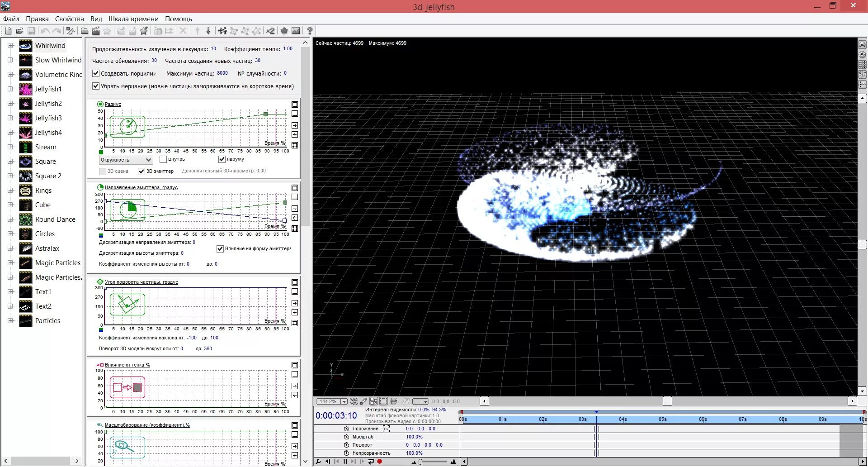Toggle the 'Создавать порциями' checkbox
The width and height of the screenshot is (868, 467).
pyautogui.click(x=96, y=73)
